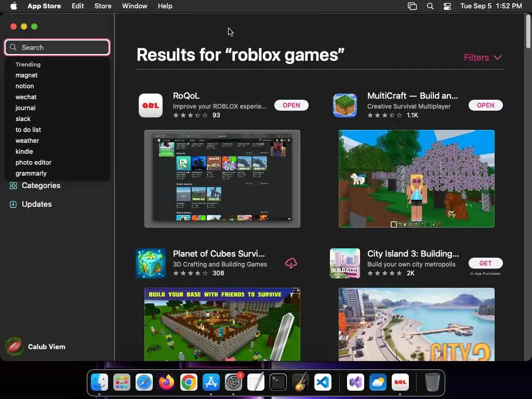This screenshot has height=399, width=532.
Task: Click the menu bar date and time
Action: pyautogui.click(x=491, y=6)
